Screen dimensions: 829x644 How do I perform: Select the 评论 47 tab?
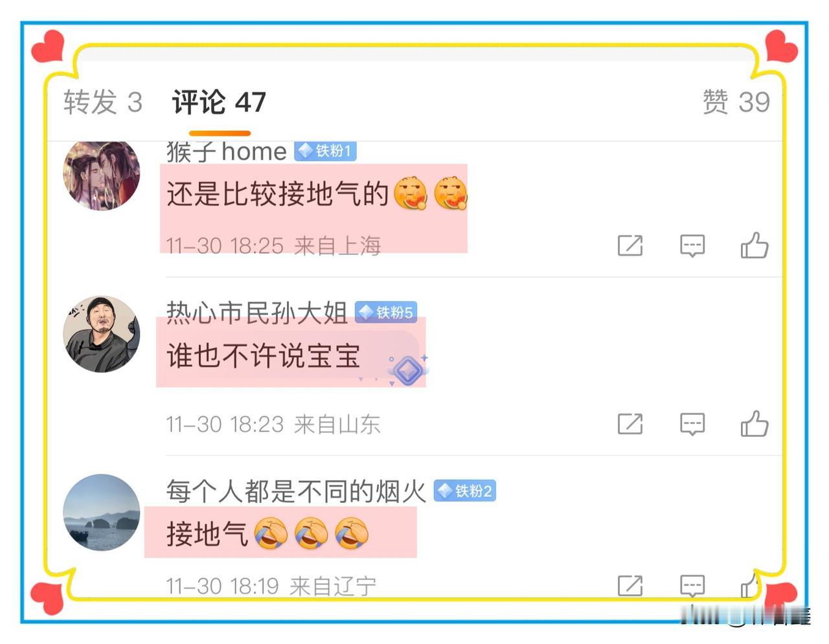tap(219, 102)
